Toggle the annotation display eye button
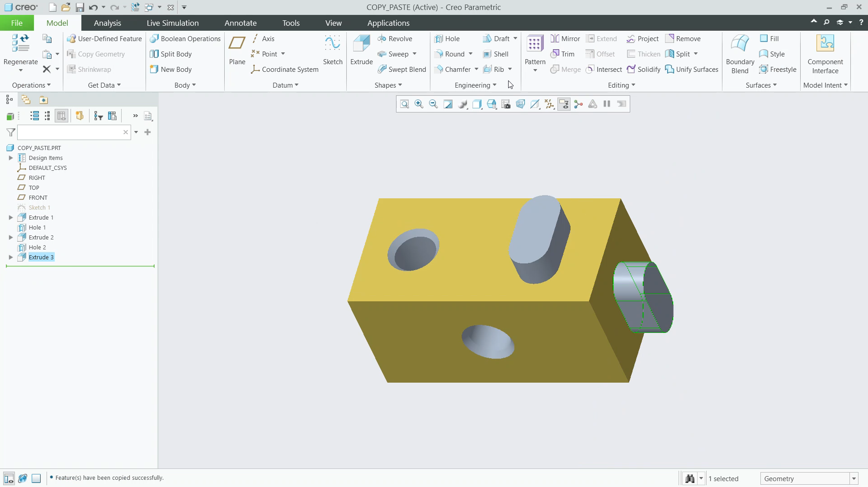The height and width of the screenshot is (487, 868). pyautogui.click(x=564, y=104)
